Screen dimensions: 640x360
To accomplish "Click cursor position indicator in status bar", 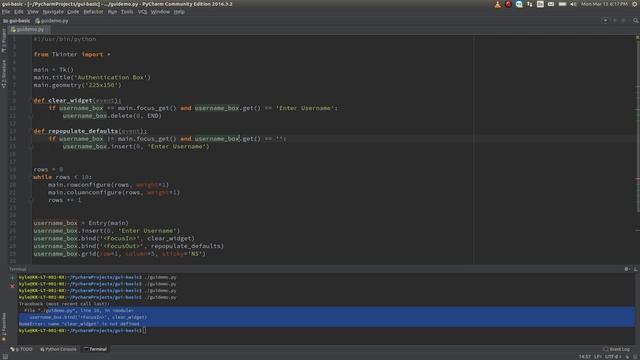I will pos(584,357).
